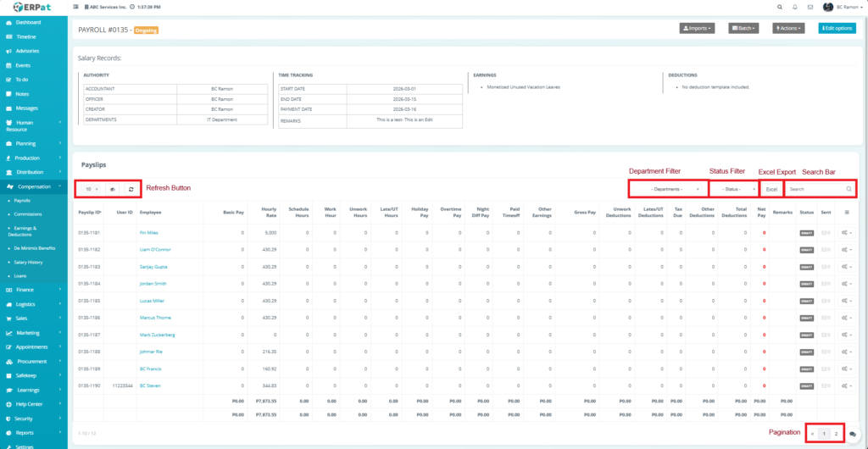Click the refresh icon in Payslips toolbar

(131, 189)
